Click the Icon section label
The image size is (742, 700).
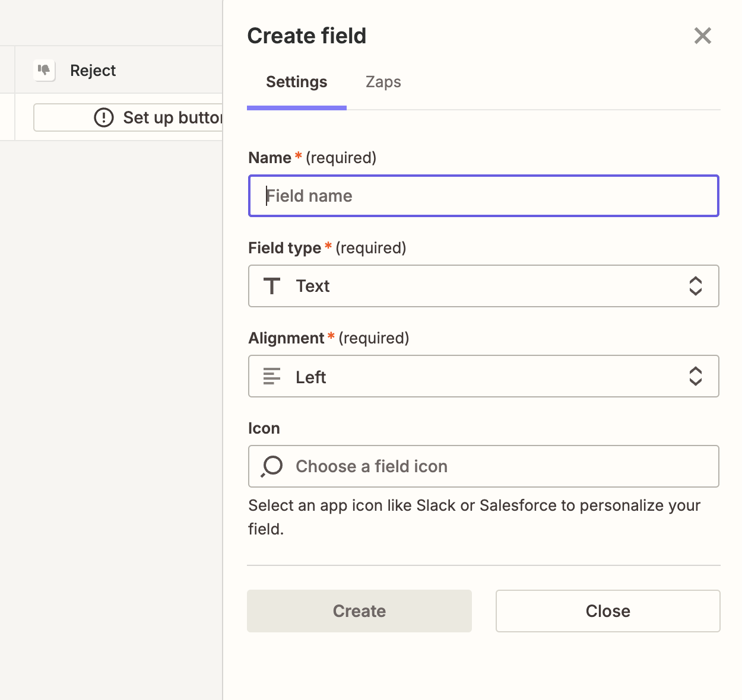coord(264,428)
